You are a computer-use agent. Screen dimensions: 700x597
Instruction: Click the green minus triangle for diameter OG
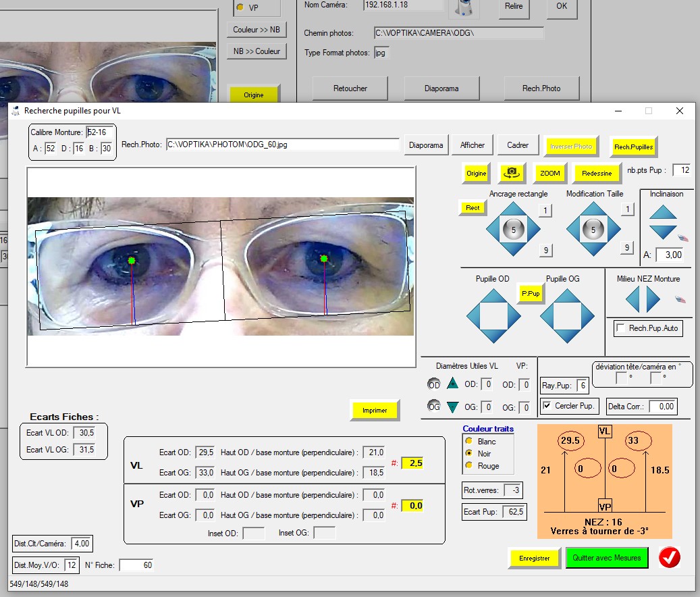click(452, 407)
